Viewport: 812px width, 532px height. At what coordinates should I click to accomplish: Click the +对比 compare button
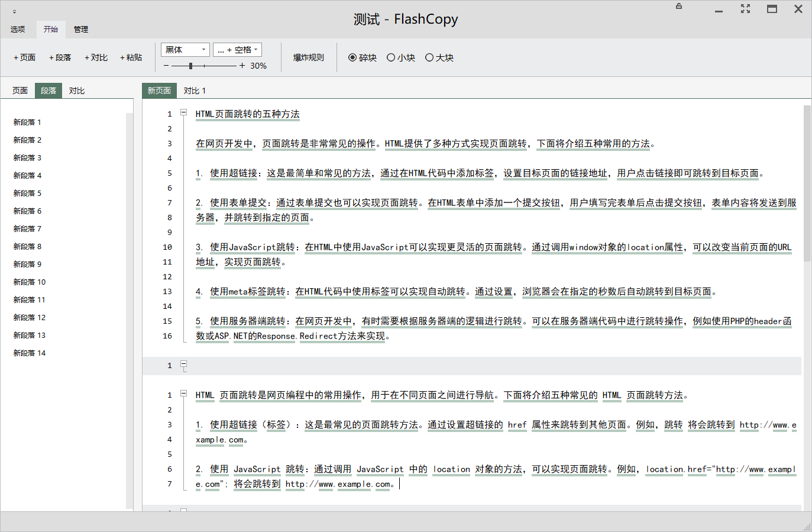(x=96, y=57)
